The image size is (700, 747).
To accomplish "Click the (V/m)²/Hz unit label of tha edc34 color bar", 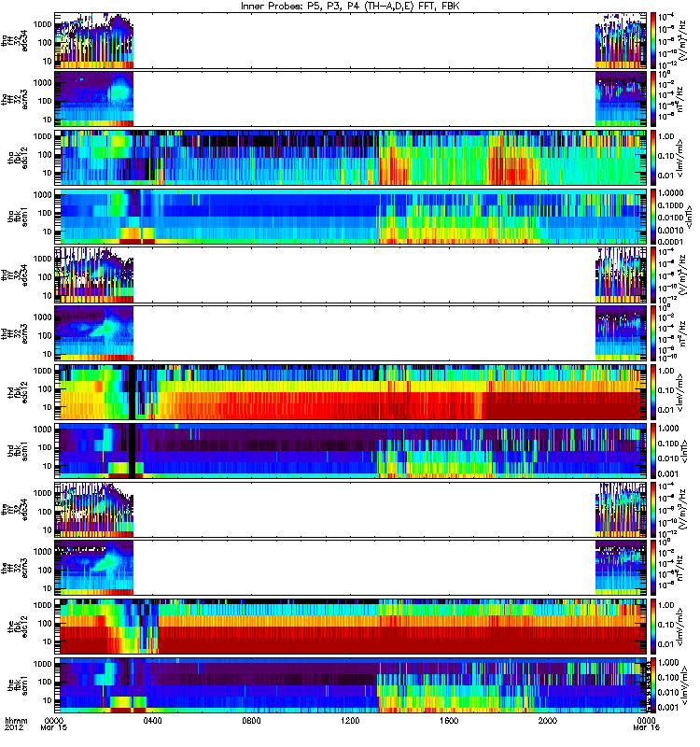I will pyautogui.click(x=682, y=40).
